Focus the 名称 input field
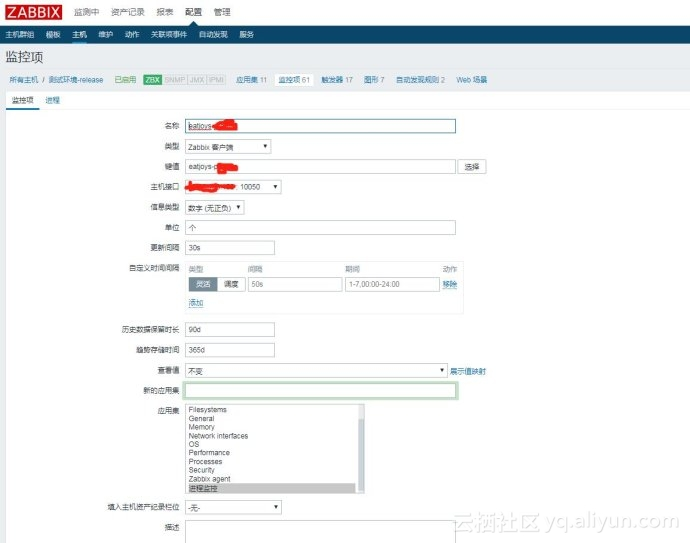 pos(320,126)
